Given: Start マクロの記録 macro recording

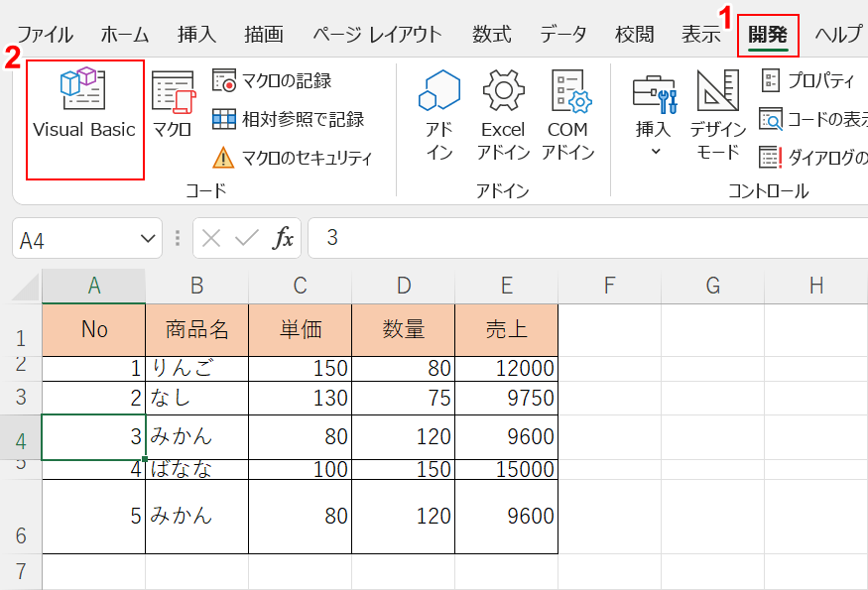Looking at the screenshot, I should coord(273,80).
